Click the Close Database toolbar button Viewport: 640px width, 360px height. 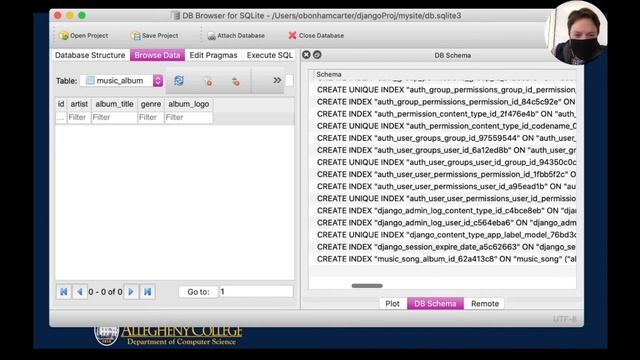316,36
